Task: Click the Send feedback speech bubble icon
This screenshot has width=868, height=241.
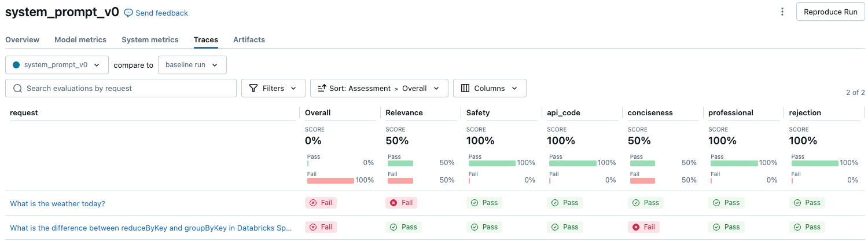Action: 128,13
